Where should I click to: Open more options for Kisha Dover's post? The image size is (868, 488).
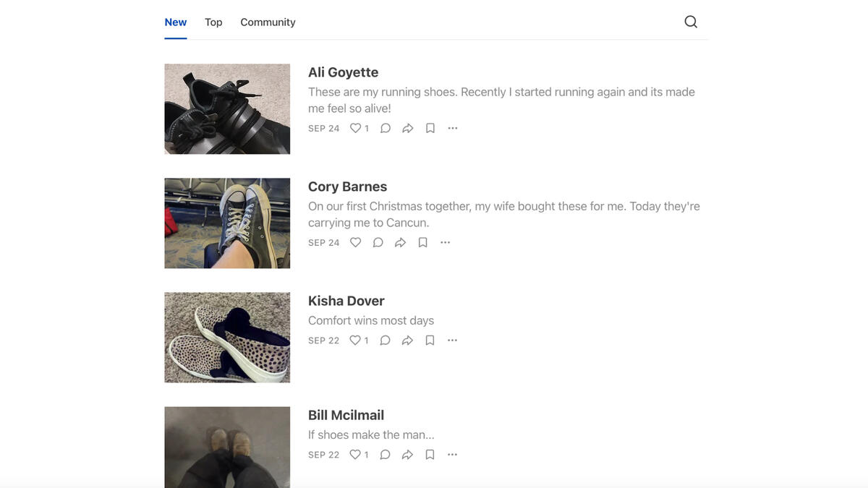453,340
